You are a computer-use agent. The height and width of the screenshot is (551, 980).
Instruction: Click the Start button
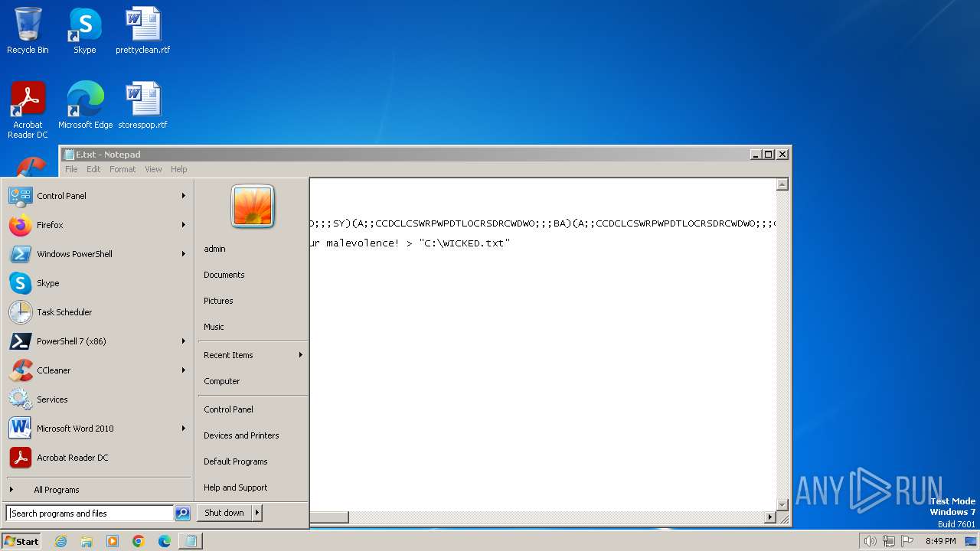coord(21,541)
